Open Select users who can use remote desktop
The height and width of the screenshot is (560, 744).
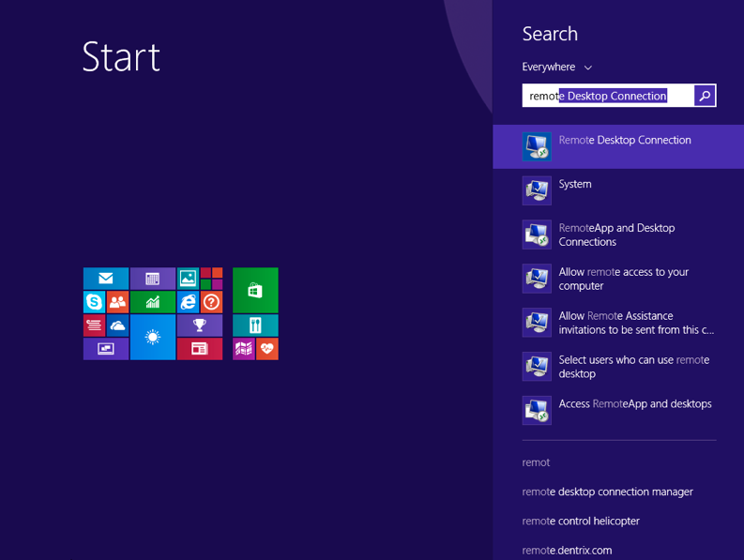pyautogui.click(x=618, y=367)
